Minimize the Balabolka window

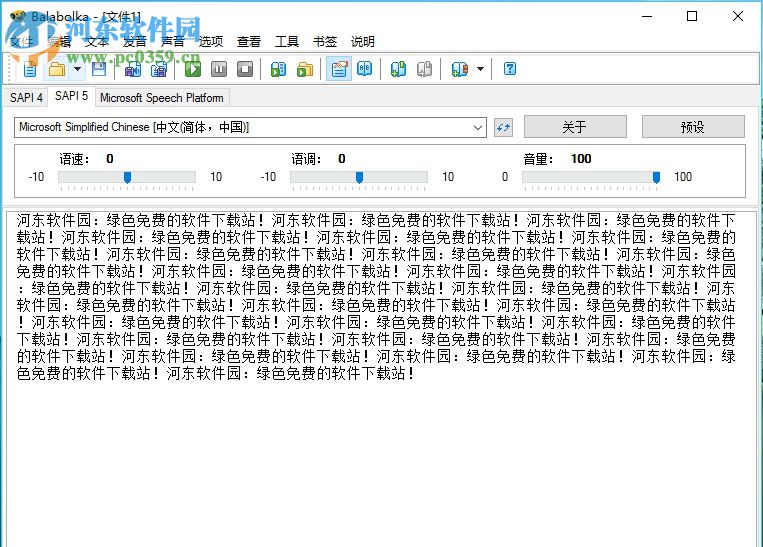647,17
